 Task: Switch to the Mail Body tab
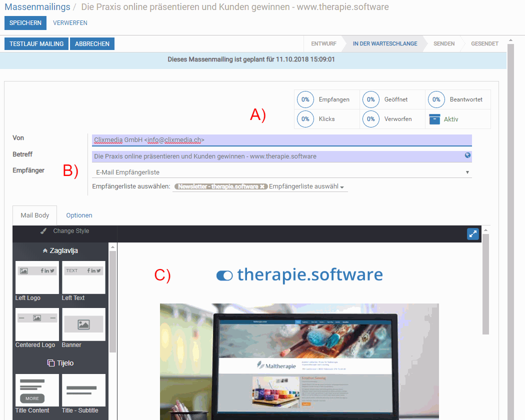click(35, 215)
